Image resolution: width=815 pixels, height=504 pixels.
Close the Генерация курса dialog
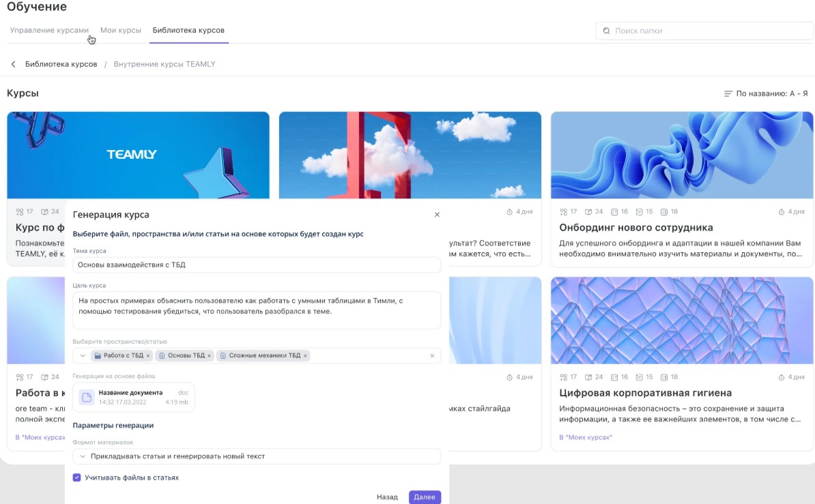[x=437, y=215]
